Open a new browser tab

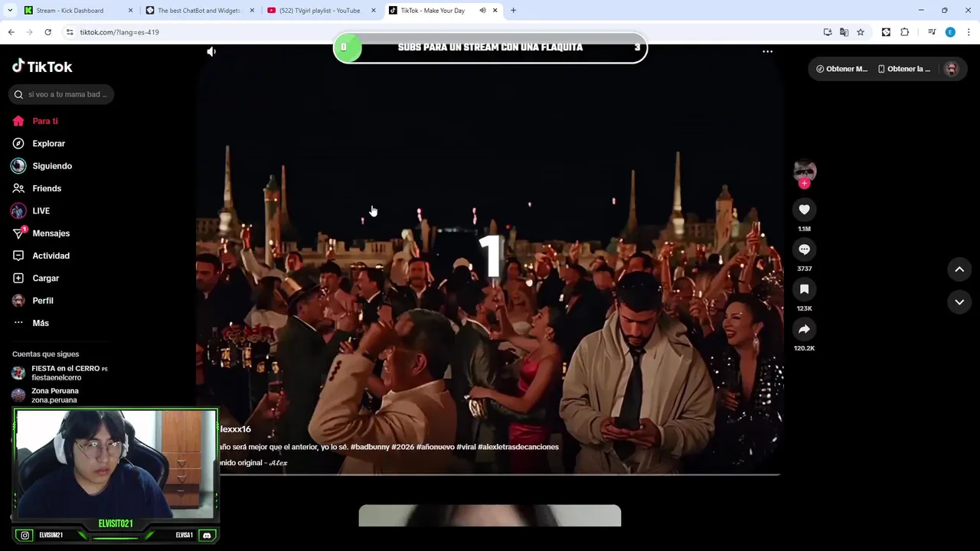(513, 11)
